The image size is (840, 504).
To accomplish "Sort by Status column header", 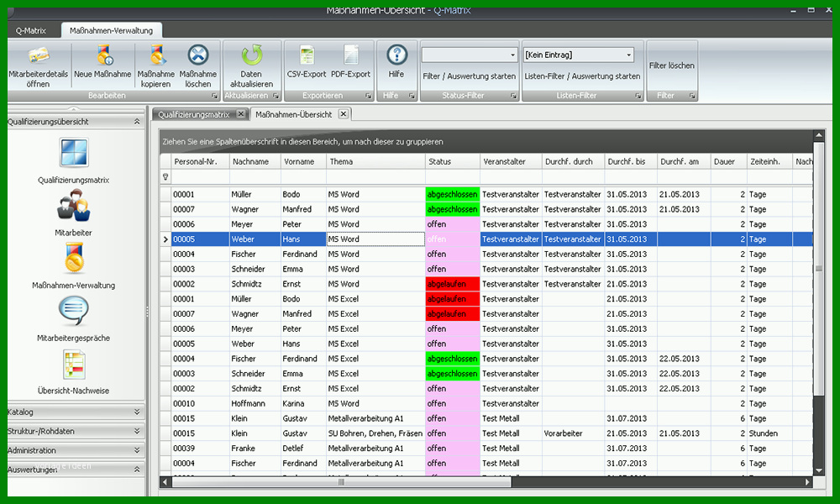I will [x=453, y=161].
